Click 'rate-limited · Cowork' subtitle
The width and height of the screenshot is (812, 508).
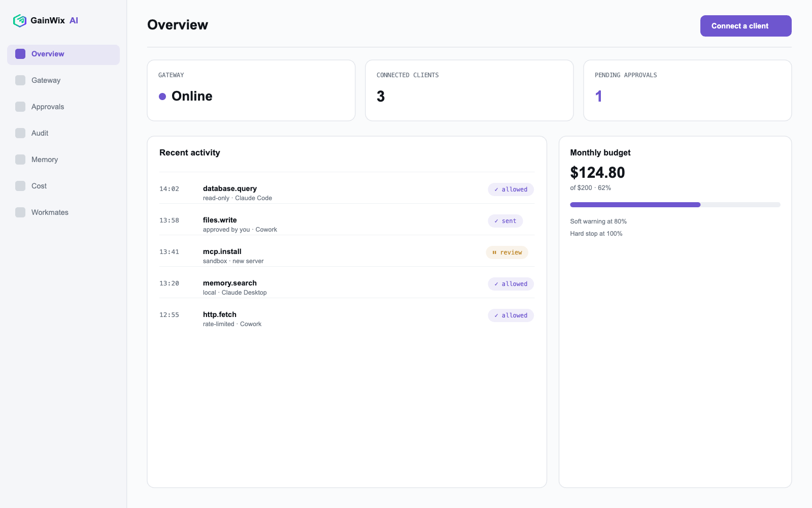[232, 324]
